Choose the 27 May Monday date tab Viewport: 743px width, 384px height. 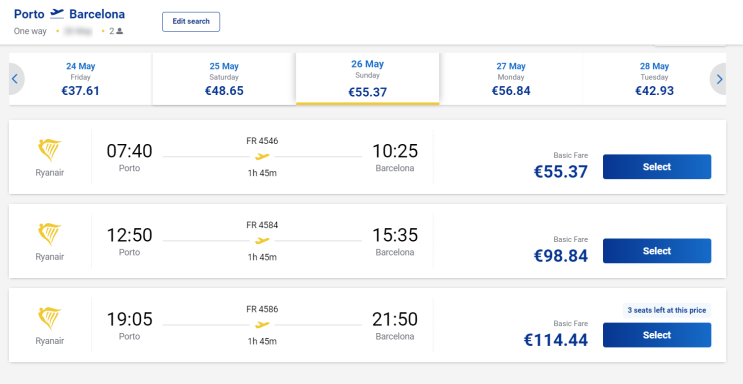511,79
